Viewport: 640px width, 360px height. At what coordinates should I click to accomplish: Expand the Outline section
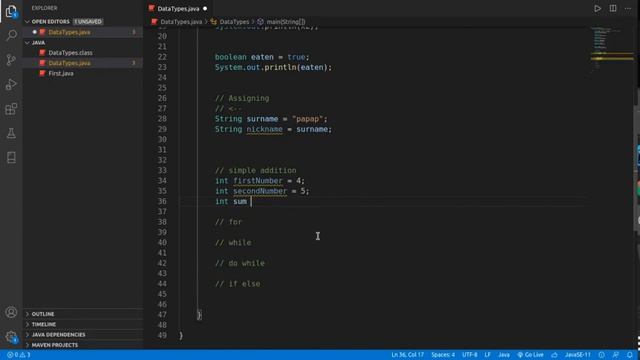43,314
